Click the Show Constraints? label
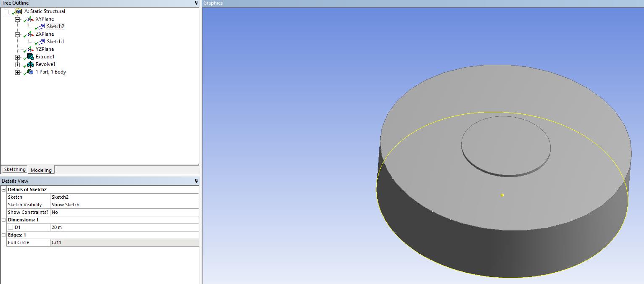This screenshot has height=284, width=644. point(28,212)
